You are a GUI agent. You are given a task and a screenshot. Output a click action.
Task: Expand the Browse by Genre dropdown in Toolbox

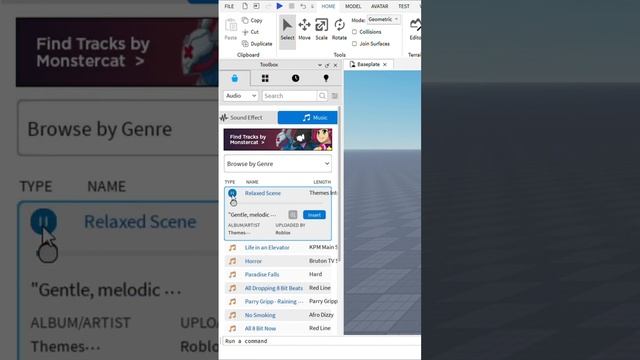coord(278,164)
